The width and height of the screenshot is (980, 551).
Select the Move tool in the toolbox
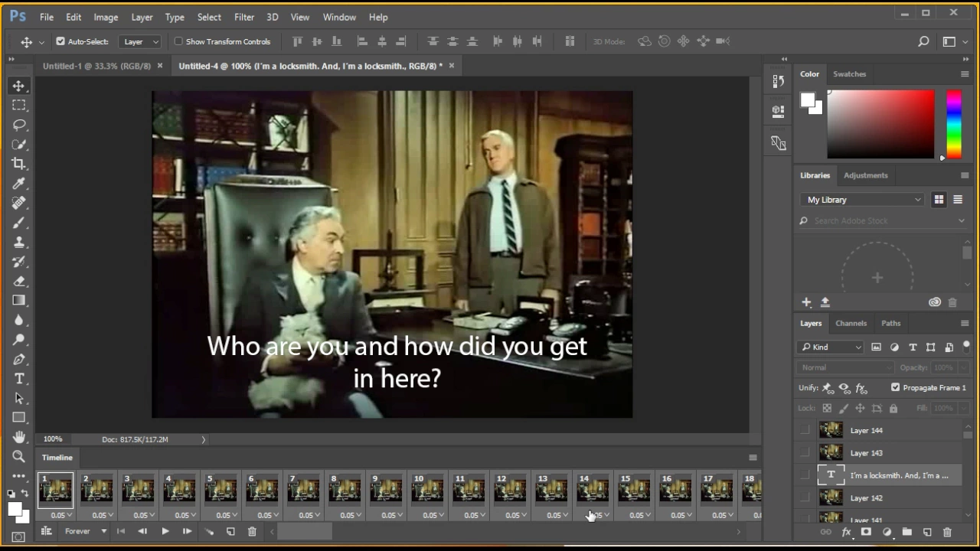(19, 86)
